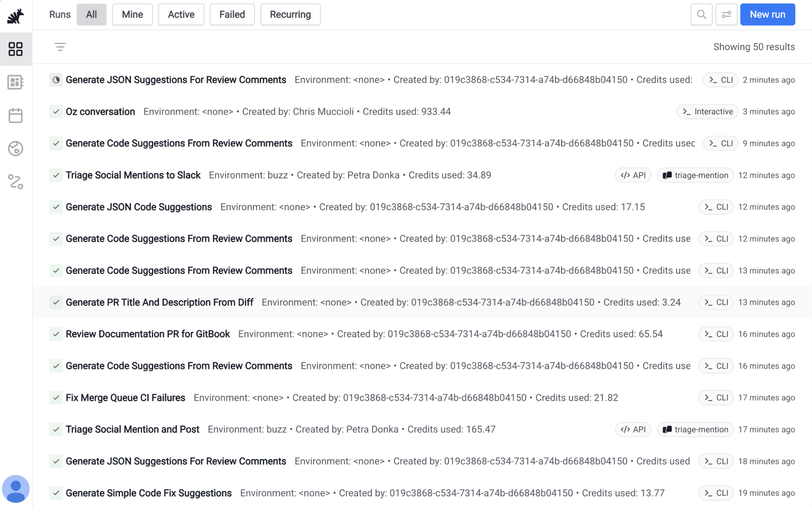Screen dimensions: 812x508
Task: Select the Mine filter tab
Action: point(132,15)
